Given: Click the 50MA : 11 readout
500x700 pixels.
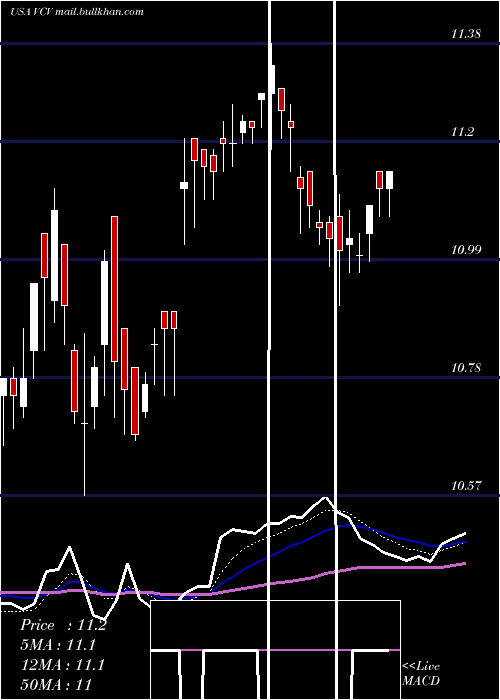Looking at the screenshot, I should coord(56,684).
